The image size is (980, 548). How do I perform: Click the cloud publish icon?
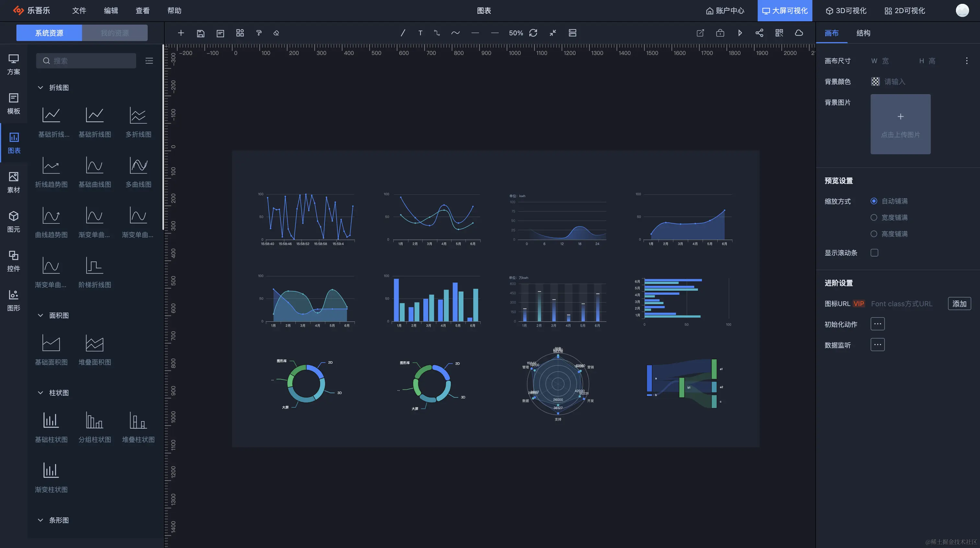pyautogui.click(x=799, y=33)
